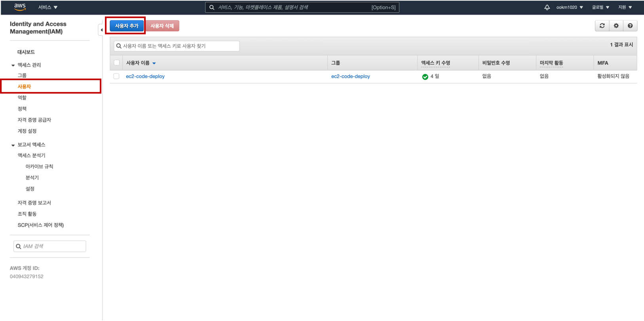The height and width of the screenshot is (321, 644).
Task: Select 사용자 in the sidebar
Action: (x=24, y=86)
